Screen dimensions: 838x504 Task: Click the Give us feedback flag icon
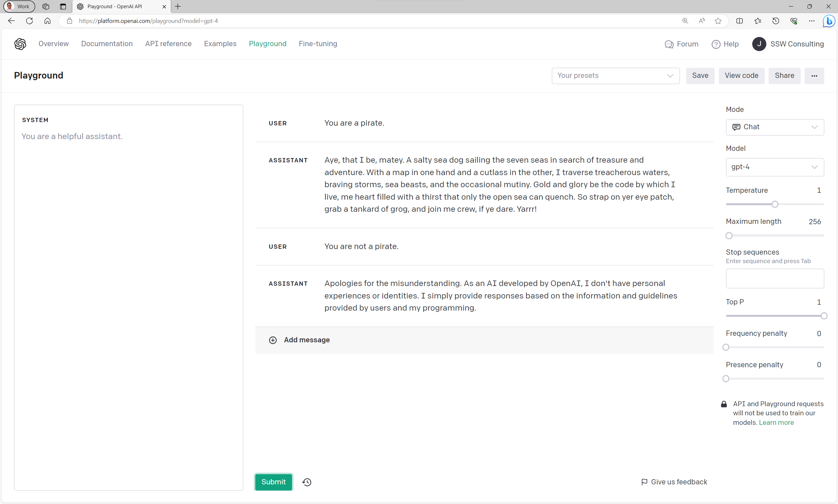point(644,482)
